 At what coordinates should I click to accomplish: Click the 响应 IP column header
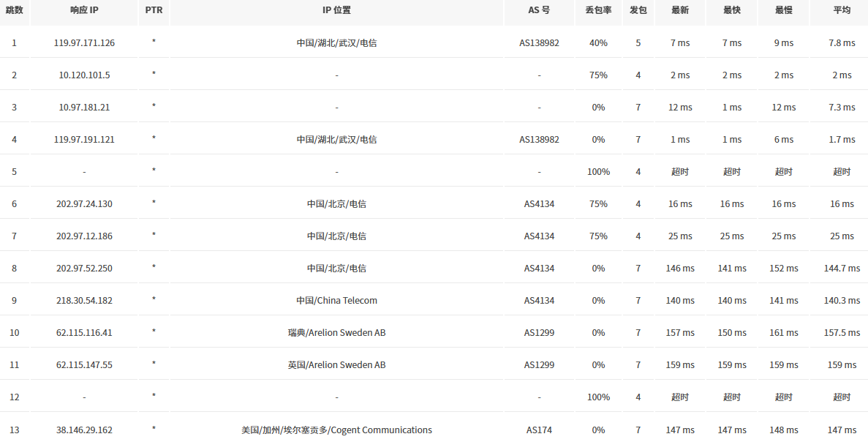click(84, 10)
